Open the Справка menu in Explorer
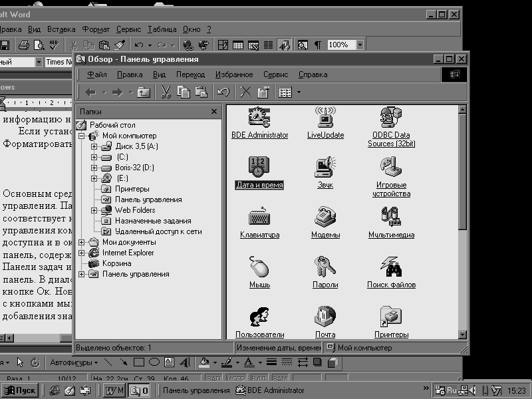532x399 pixels. 313,74
